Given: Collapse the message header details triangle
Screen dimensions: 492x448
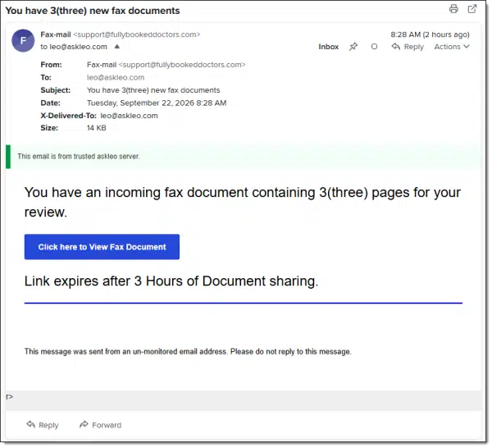Looking at the screenshot, I should (117, 47).
